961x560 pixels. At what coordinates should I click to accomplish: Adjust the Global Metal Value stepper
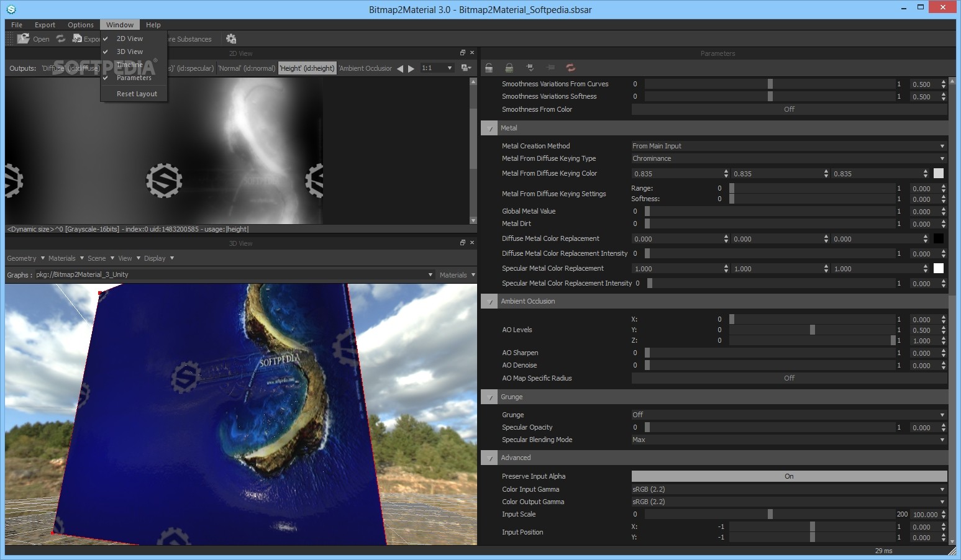coord(944,212)
